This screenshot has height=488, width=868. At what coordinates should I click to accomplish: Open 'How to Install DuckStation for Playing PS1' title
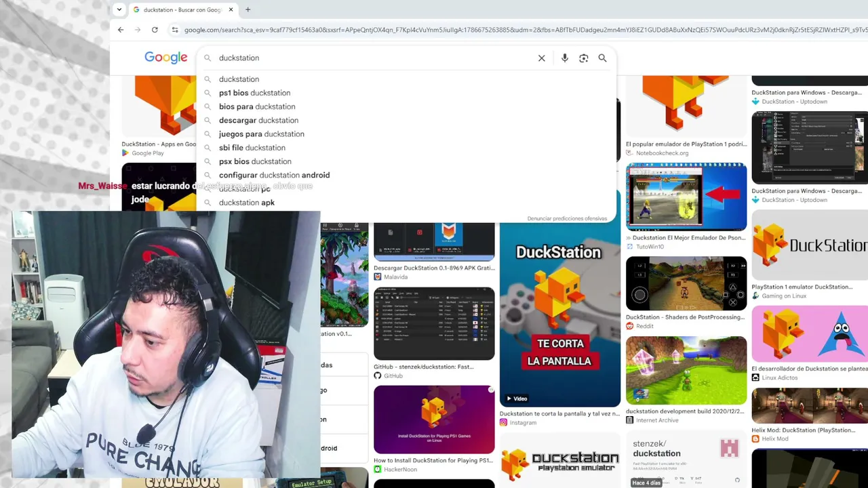(433, 460)
